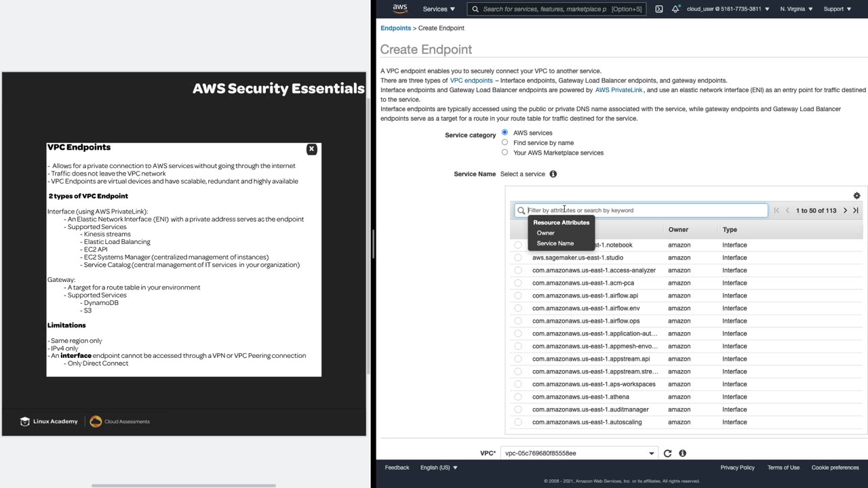
Task: Choose Service Name from Resource Attributes
Action: pyautogui.click(x=555, y=243)
